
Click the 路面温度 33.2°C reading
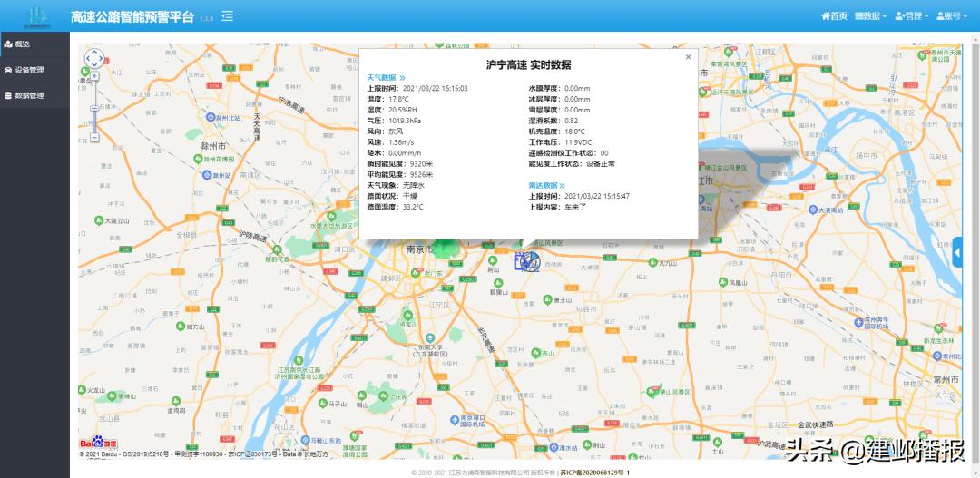395,207
